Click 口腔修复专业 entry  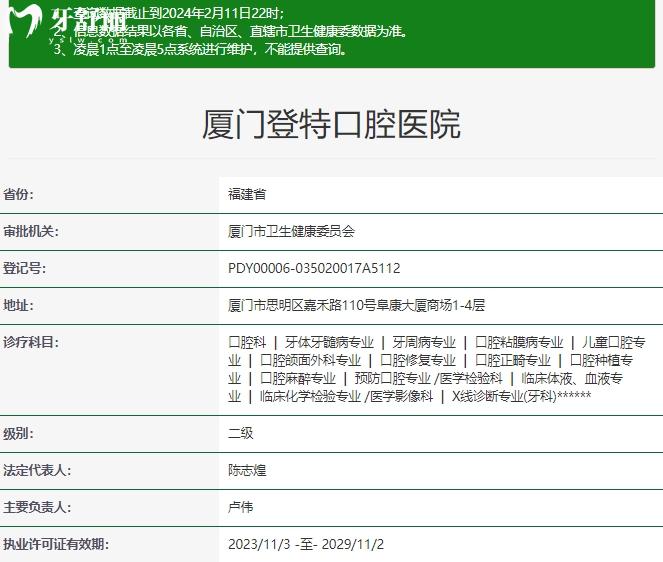tap(418, 360)
